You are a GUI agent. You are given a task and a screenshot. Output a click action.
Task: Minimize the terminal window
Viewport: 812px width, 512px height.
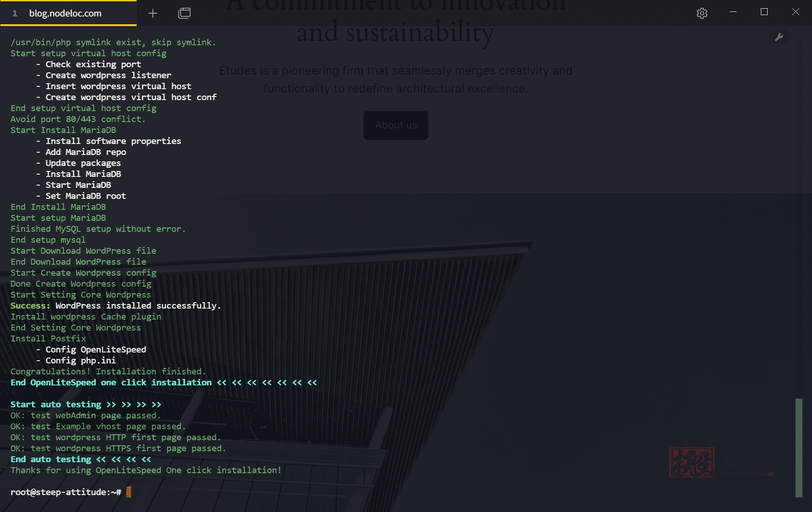(733, 12)
